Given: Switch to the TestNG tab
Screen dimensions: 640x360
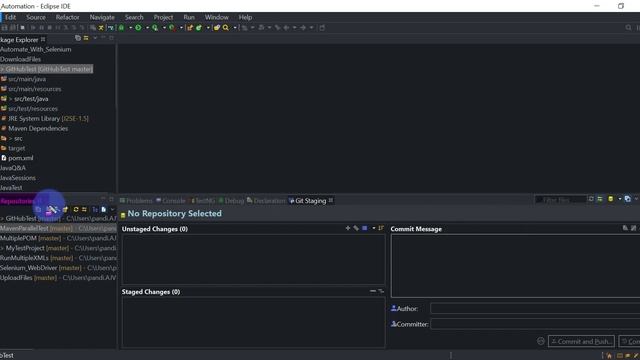Looking at the screenshot, I should (203, 201).
